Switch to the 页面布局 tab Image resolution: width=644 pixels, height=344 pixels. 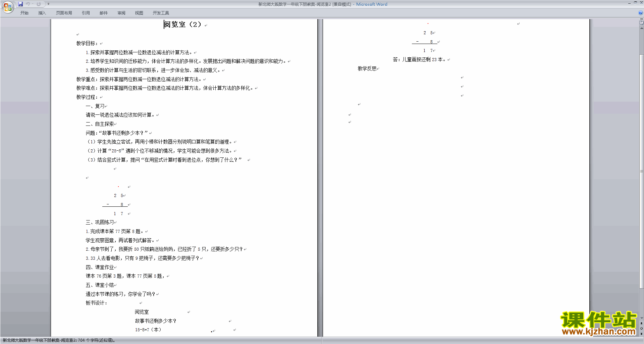(x=64, y=13)
